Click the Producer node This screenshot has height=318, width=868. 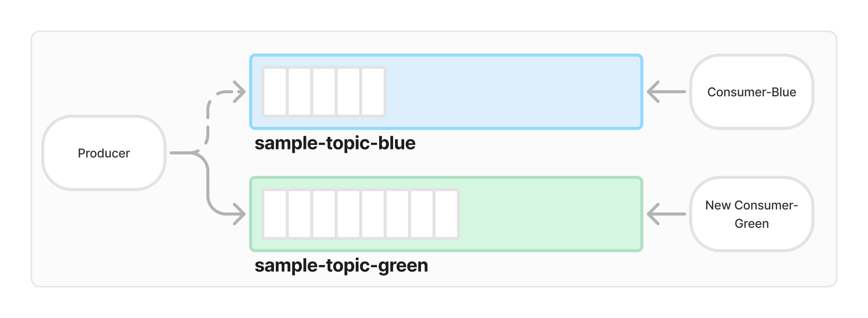(104, 153)
